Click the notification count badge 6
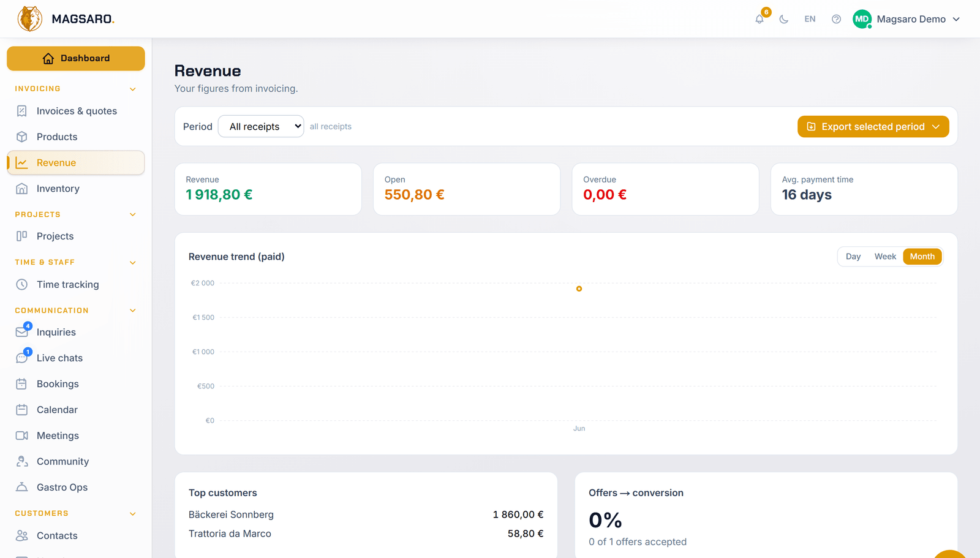Viewport: 980px width, 558px height. click(766, 12)
